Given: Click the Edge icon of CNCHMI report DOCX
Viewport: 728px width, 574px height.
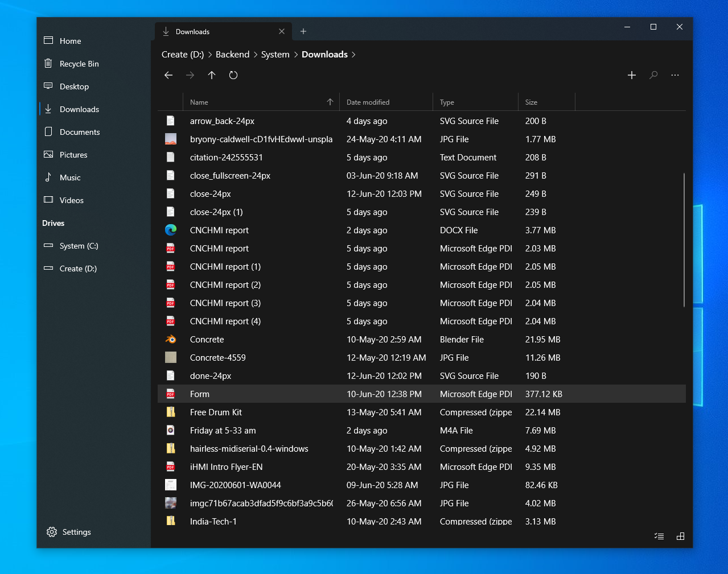Looking at the screenshot, I should click(171, 230).
